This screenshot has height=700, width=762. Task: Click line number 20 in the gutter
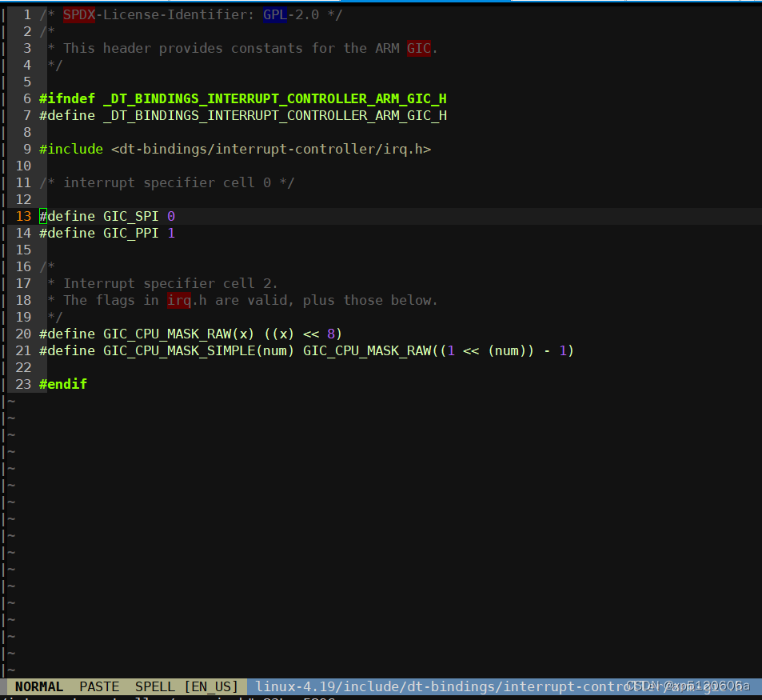(x=23, y=334)
